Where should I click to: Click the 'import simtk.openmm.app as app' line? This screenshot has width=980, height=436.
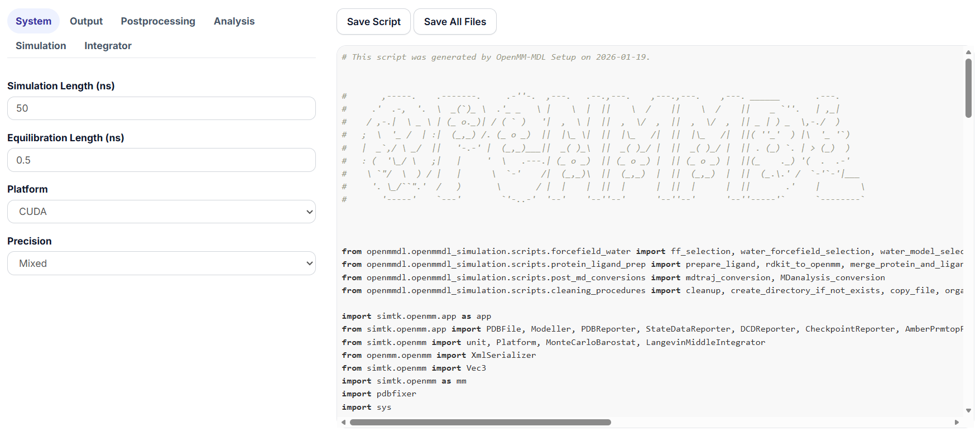[416, 317]
